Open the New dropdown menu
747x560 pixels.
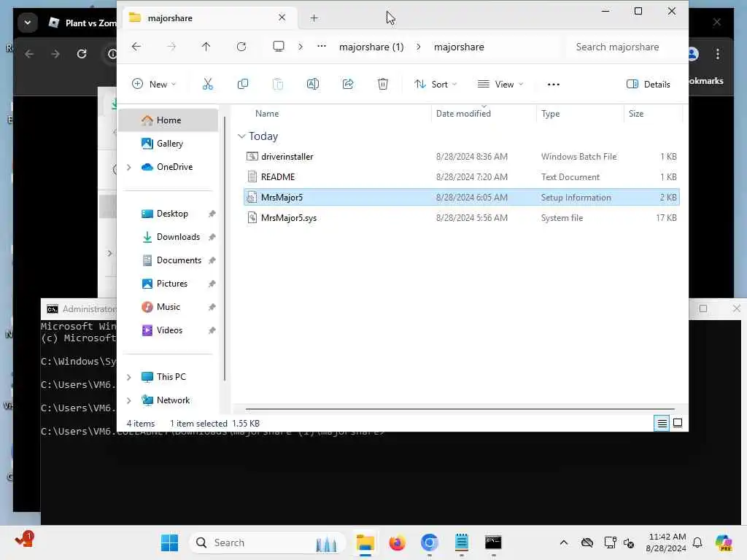[x=154, y=85]
